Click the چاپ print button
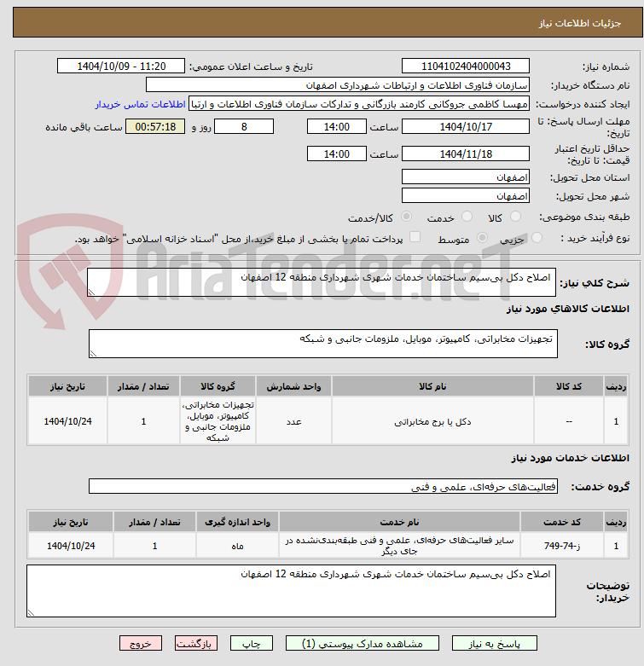The width and height of the screenshot is (644, 666). [251, 644]
